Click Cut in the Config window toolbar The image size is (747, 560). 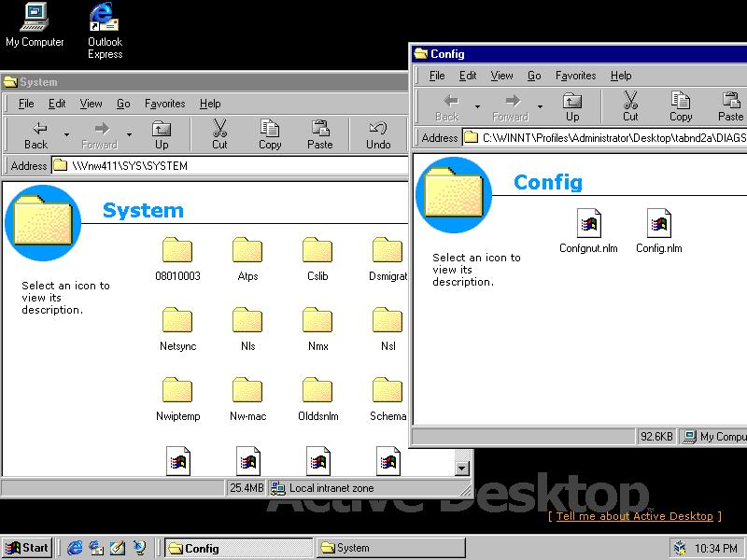pos(630,107)
